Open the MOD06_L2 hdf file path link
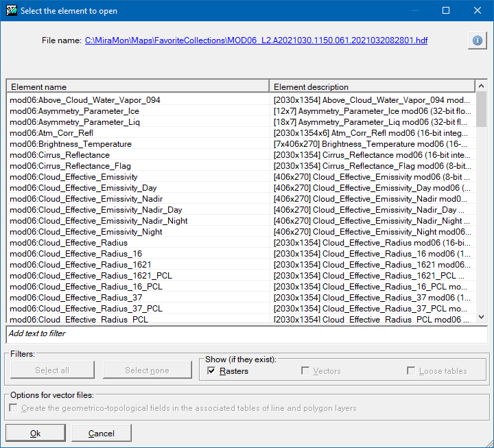 pos(256,40)
